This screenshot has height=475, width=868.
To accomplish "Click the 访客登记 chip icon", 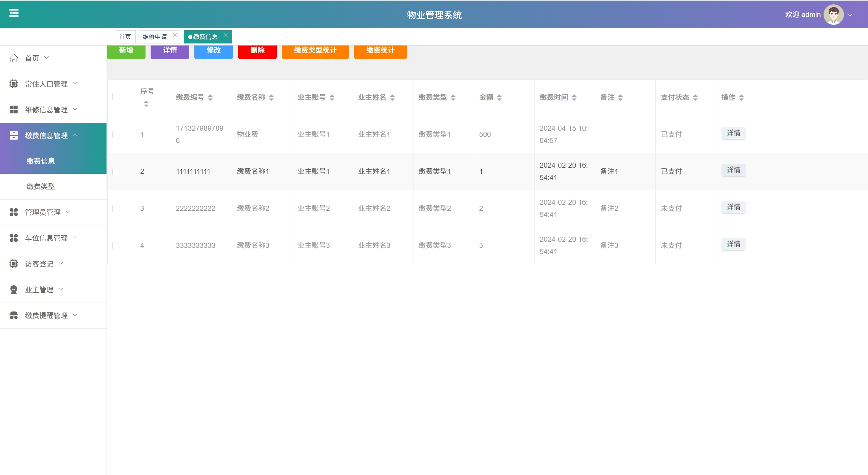I will 14,264.
